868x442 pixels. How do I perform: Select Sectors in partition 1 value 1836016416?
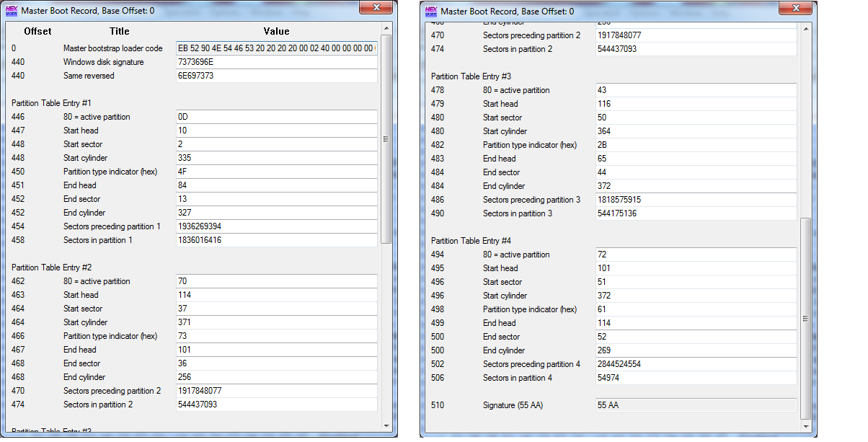click(x=276, y=240)
